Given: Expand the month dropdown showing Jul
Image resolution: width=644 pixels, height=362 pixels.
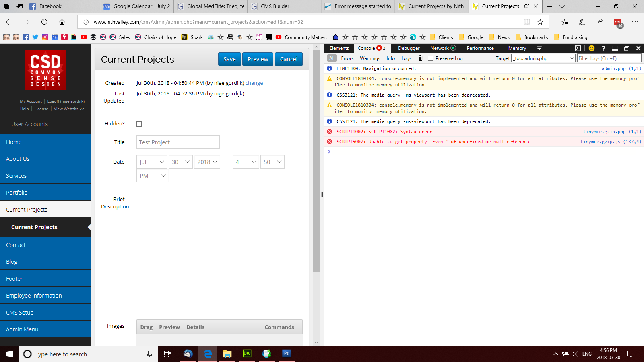Looking at the screenshot, I should click(x=152, y=162).
